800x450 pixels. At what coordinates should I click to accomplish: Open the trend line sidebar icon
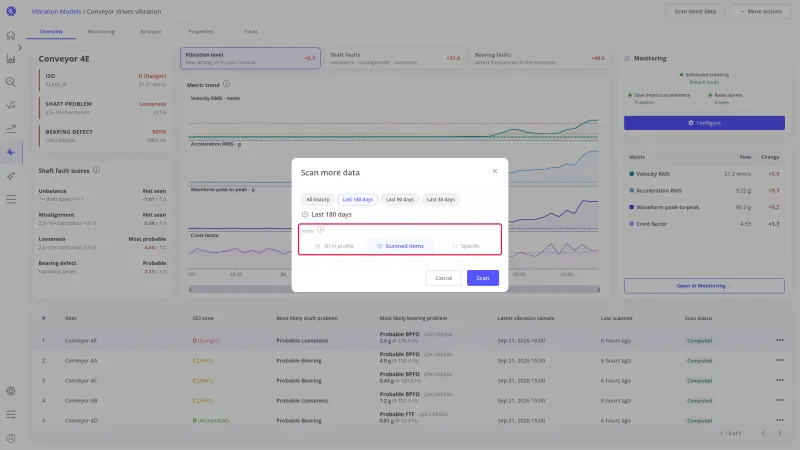pos(11,129)
